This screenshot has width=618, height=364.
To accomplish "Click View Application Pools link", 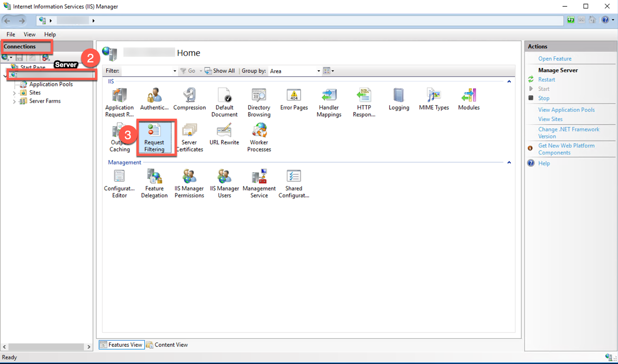I will (566, 110).
